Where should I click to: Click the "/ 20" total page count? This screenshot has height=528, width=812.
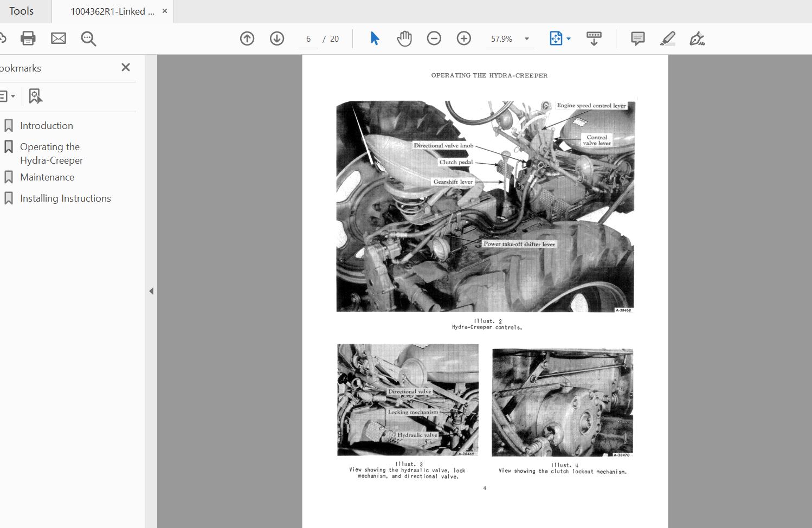click(331, 39)
